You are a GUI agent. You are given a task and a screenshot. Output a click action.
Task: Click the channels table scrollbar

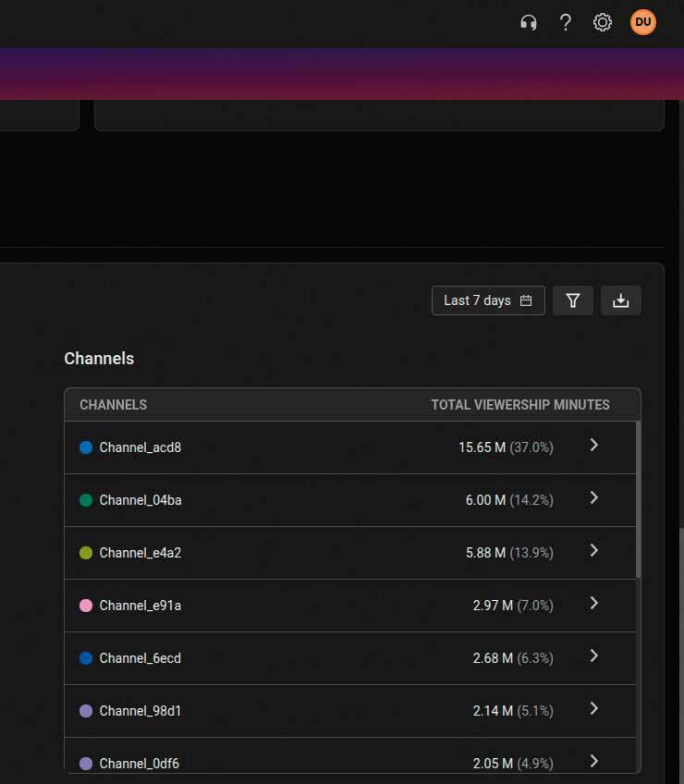(637, 499)
